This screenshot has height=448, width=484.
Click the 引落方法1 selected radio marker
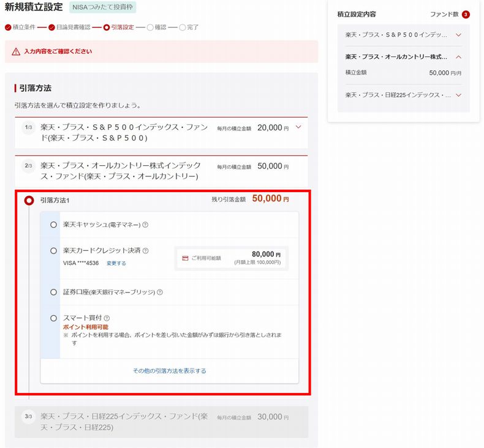(29, 200)
